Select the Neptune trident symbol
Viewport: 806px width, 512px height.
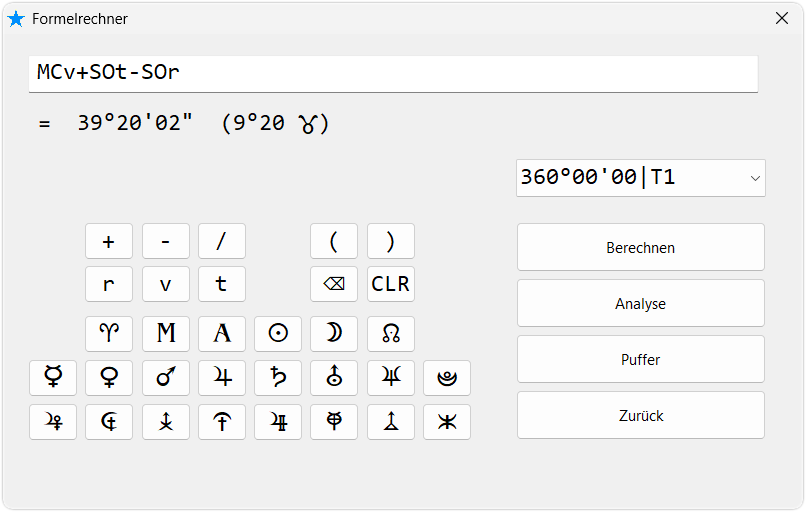click(390, 378)
